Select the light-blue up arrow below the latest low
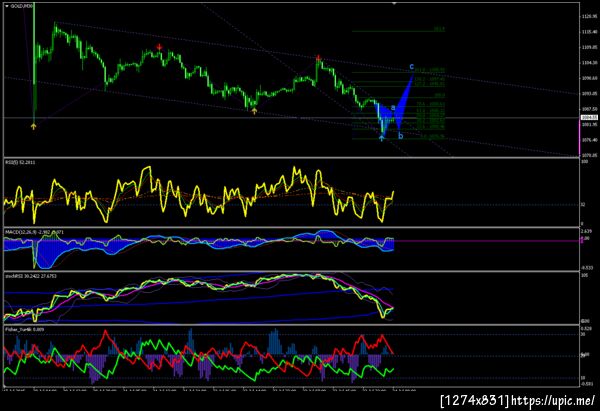 pos(382,138)
